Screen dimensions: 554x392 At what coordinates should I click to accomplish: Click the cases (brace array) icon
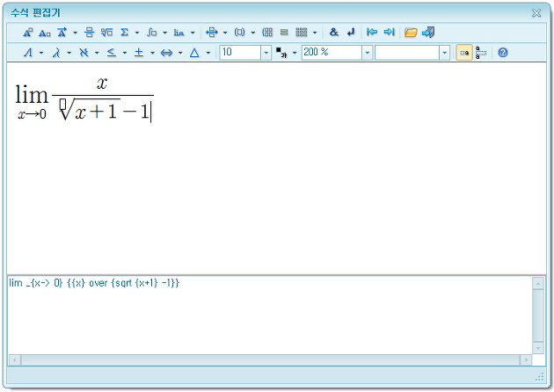267,33
